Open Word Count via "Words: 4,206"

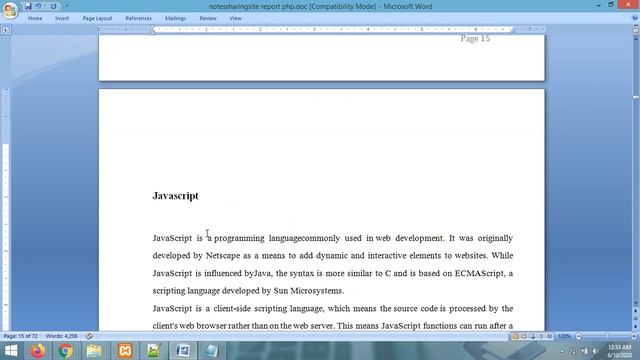point(62,336)
